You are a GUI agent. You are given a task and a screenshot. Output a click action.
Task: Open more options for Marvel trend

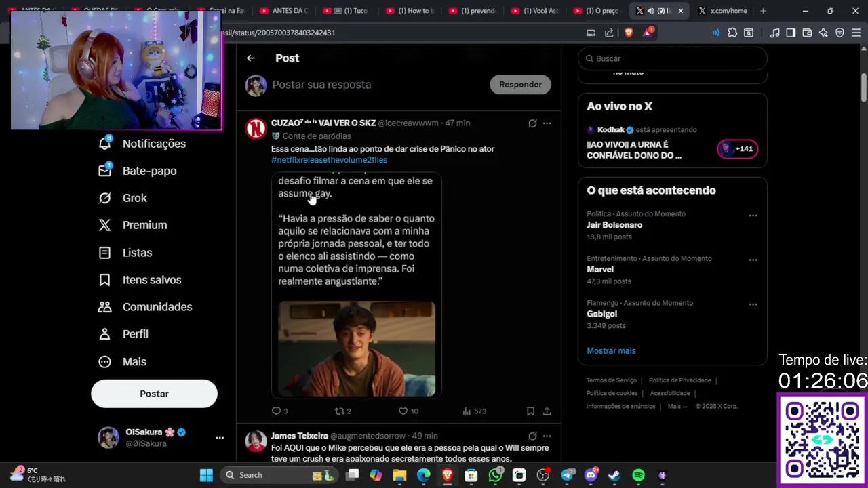[x=753, y=260]
